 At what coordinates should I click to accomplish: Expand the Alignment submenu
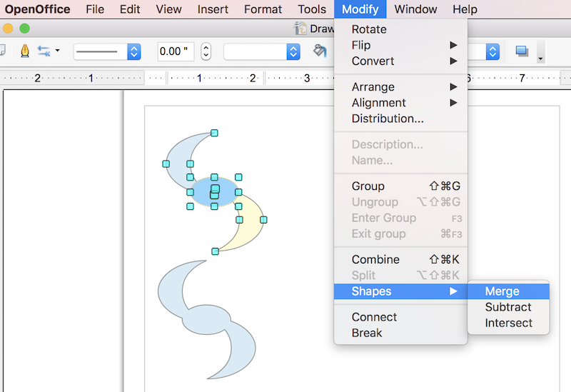(400, 103)
